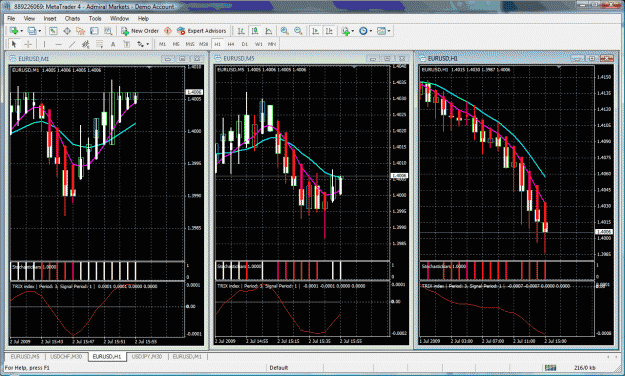Select the text tool A
625x376 pixels.
pyautogui.click(x=113, y=44)
